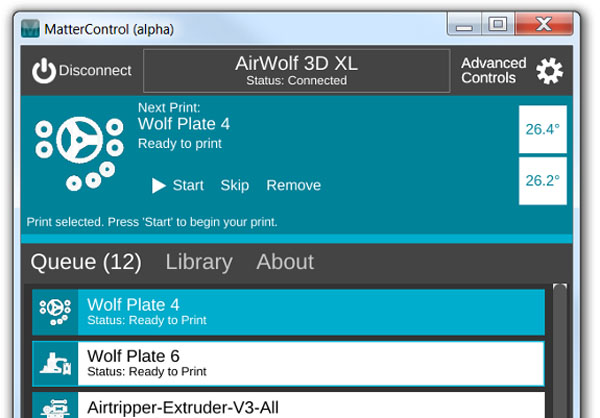600x418 pixels.
Task: Click the Disconnect power icon
Action: [x=44, y=71]
